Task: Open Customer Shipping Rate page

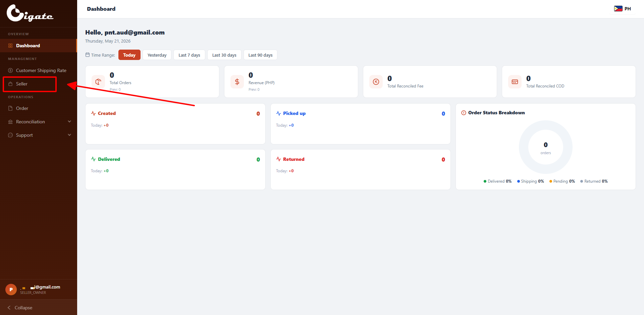Action: pos(39,70)
